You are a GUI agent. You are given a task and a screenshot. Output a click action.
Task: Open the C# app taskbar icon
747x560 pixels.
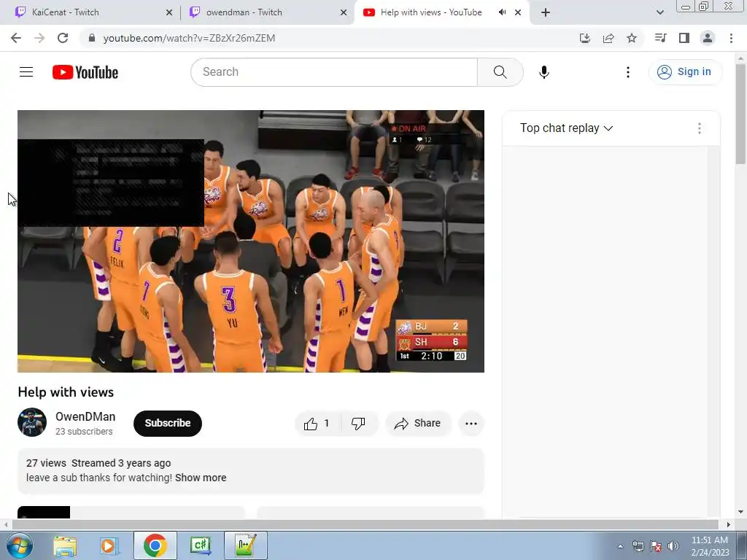pyautogui.click(x=201, y=545)
